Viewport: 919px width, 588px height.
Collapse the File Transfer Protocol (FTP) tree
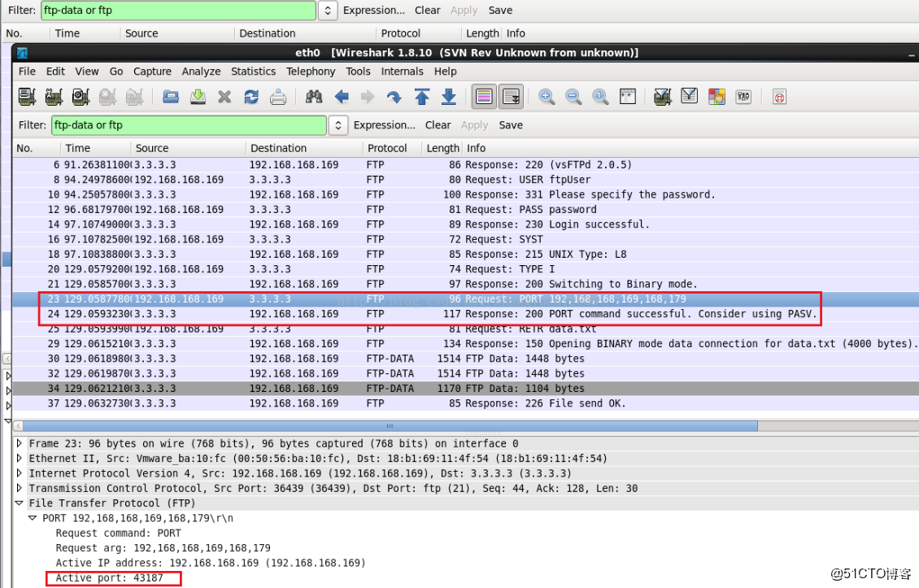[x=20, y=503]
